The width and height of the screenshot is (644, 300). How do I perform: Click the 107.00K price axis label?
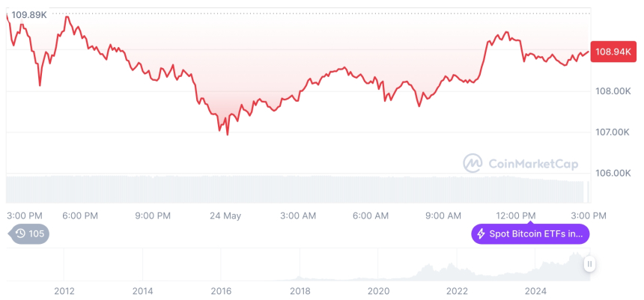coord(613,132)
